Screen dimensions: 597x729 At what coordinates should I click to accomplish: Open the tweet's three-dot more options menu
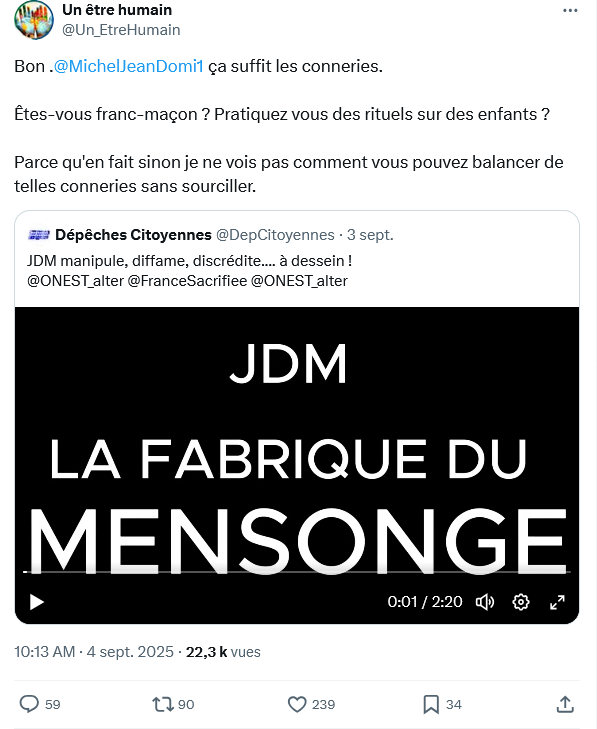tap(570, 11)
